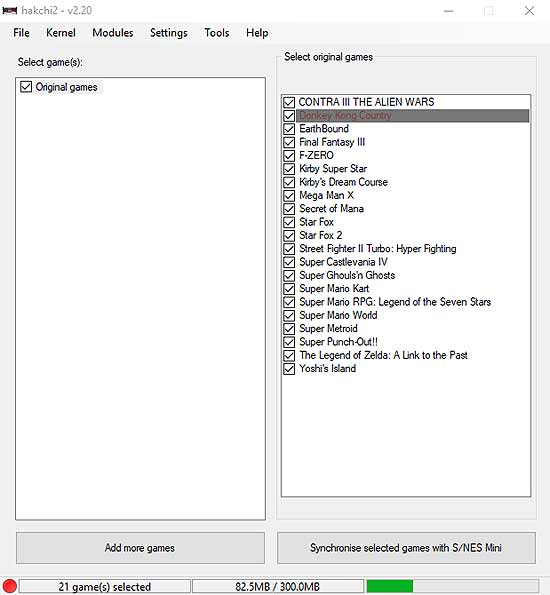The width and height of the screenshot is (550, 595).
Task: Open the File menu
Action: (21, 33)
